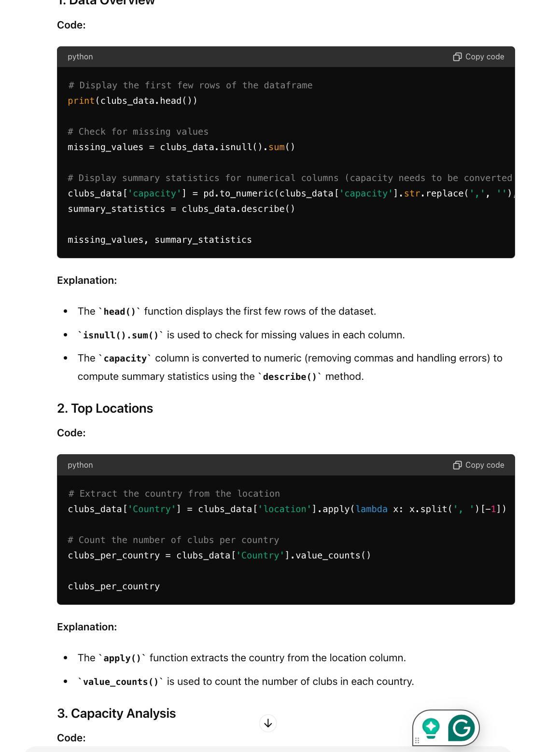Select the python label on the second code block
Viewport: 560px width, 752px height.
80,465
